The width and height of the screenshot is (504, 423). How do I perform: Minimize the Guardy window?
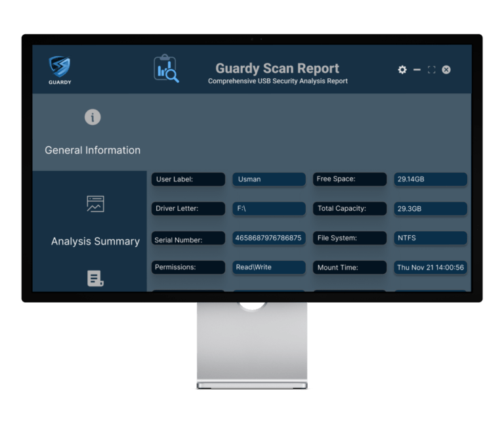tap(417, 70)
